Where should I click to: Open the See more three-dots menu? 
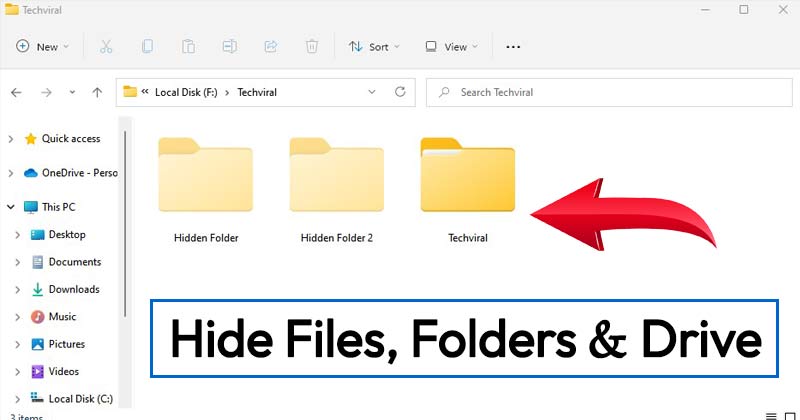(513, 46)
